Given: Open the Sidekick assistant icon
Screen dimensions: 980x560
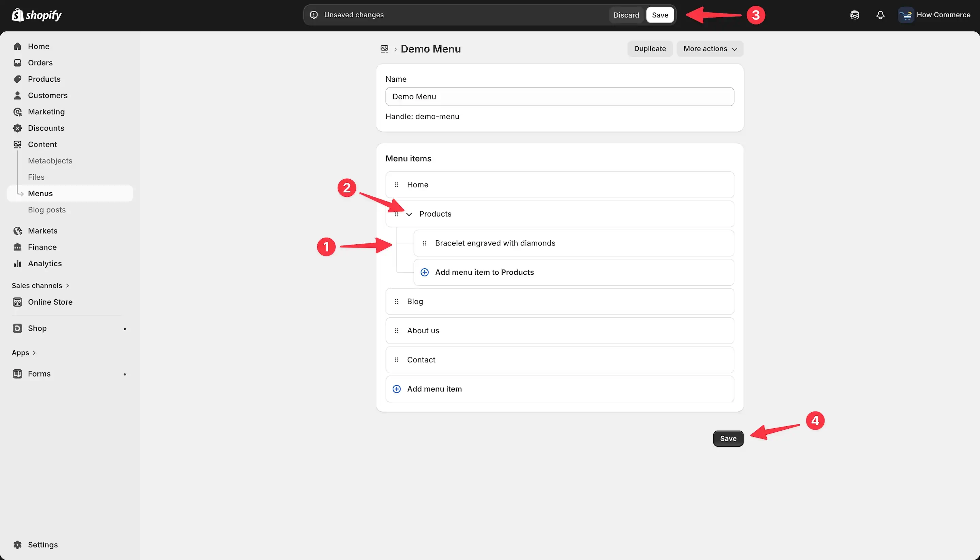Looking at the screenshot, I should (x=854, y=15).
